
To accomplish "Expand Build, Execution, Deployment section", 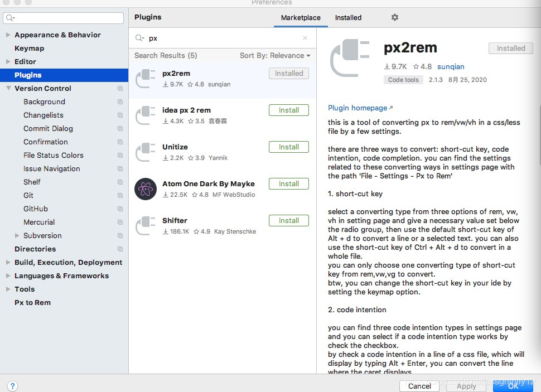I will 8,262.
